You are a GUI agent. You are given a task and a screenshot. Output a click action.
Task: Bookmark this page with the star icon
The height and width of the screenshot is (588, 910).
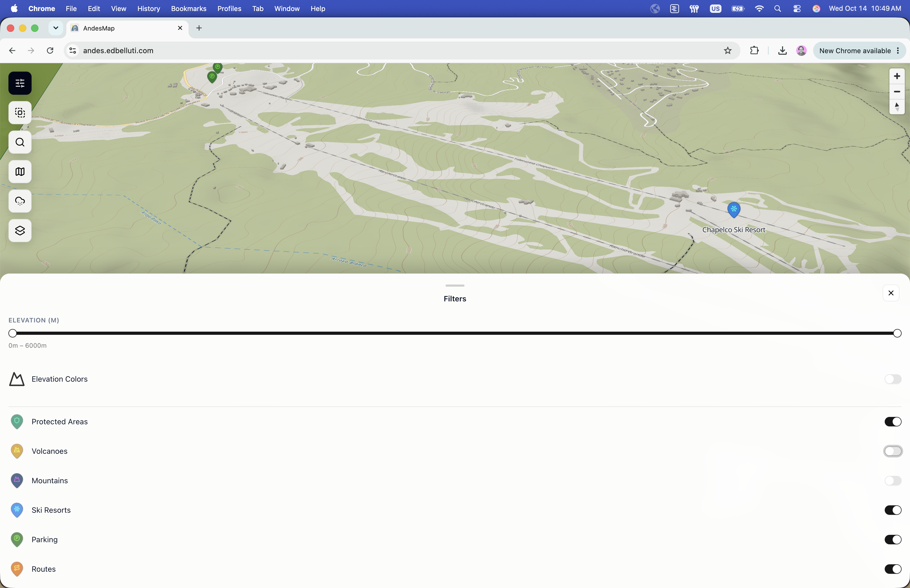click(728, 50)
